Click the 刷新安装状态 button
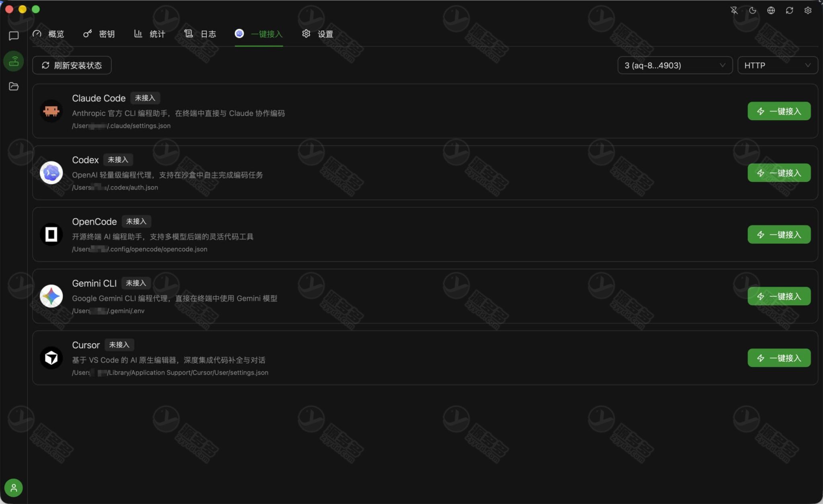 [72, 65]
